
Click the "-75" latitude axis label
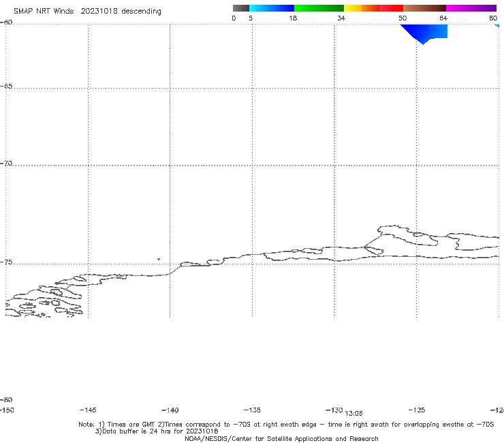click(x=6, y=262)
